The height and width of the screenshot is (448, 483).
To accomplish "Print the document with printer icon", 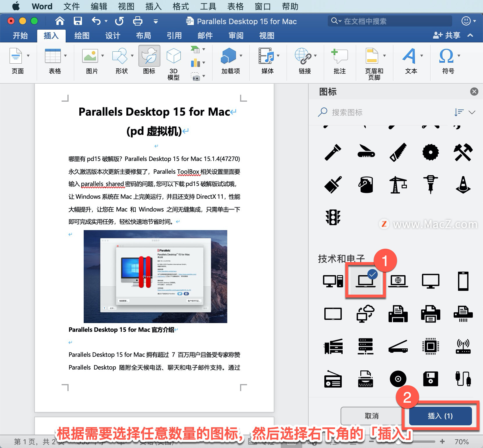I will (x=137, y=21).
